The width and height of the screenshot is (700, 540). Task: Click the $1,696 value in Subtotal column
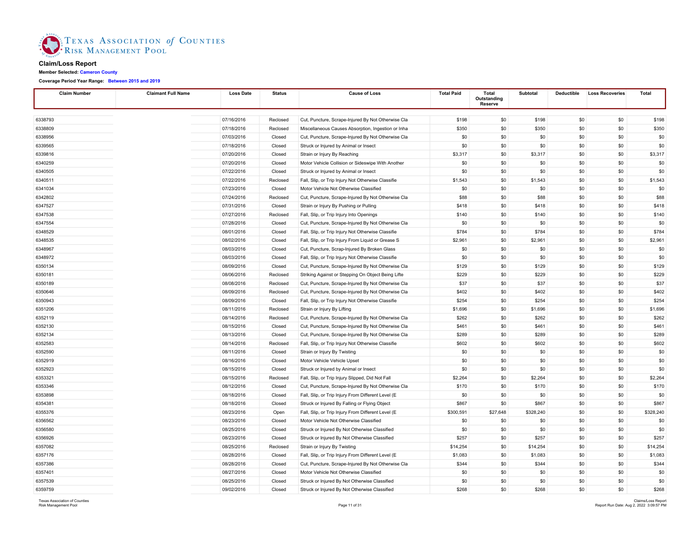(538, 309)
